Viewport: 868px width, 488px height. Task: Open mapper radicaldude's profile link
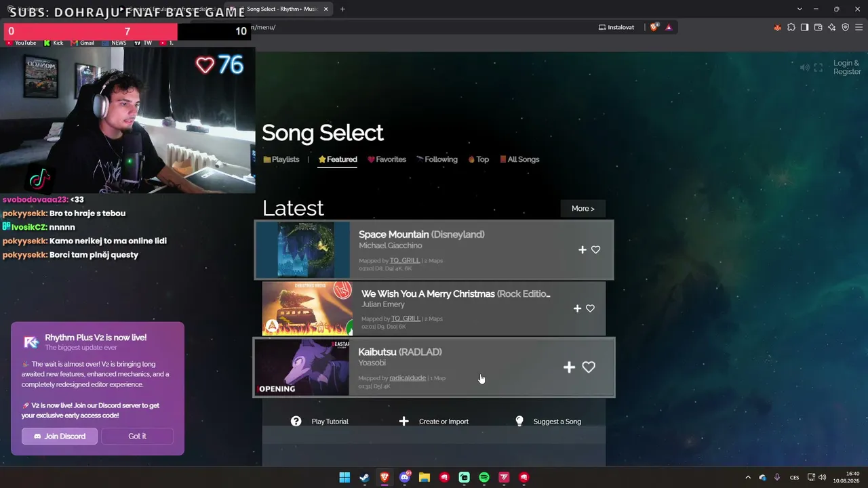point(408,378)
